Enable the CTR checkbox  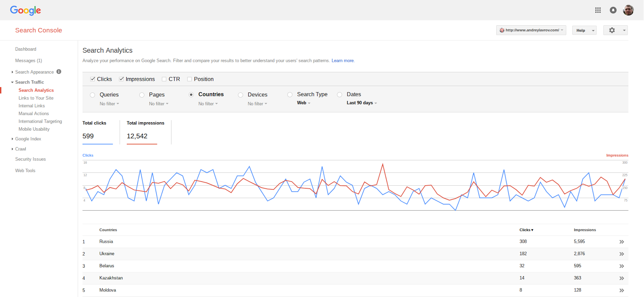[164, 79]
